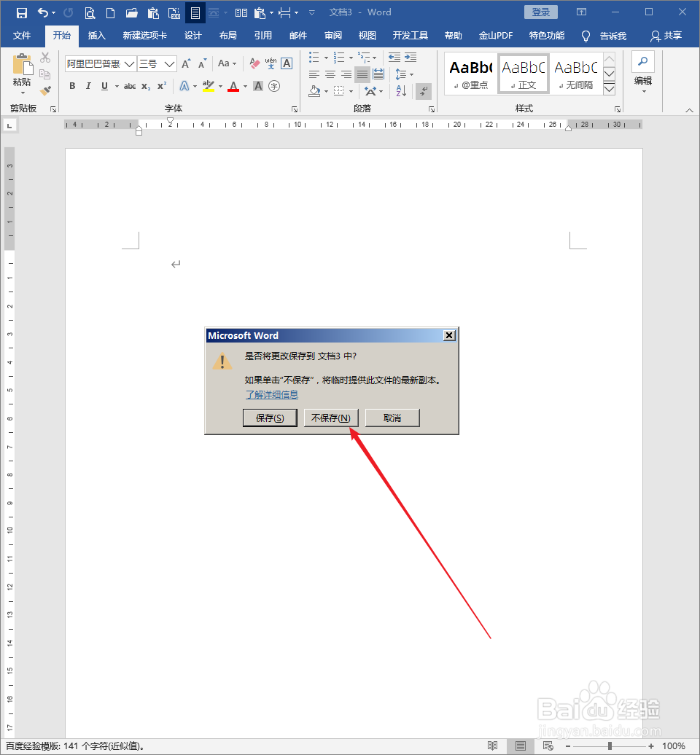Increase font size with the grow font icon
Image resolution: width=700 pixels, height=755 pixels.
tap(186, 63)
